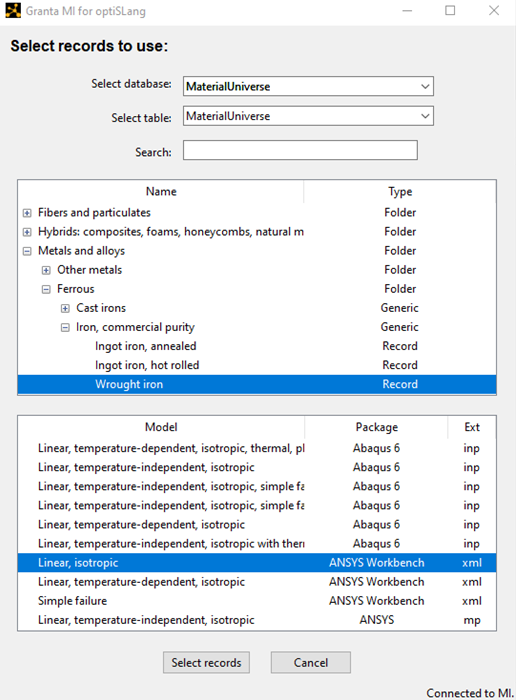
Task: Click the Select records button
Action: tap(206, 662)
